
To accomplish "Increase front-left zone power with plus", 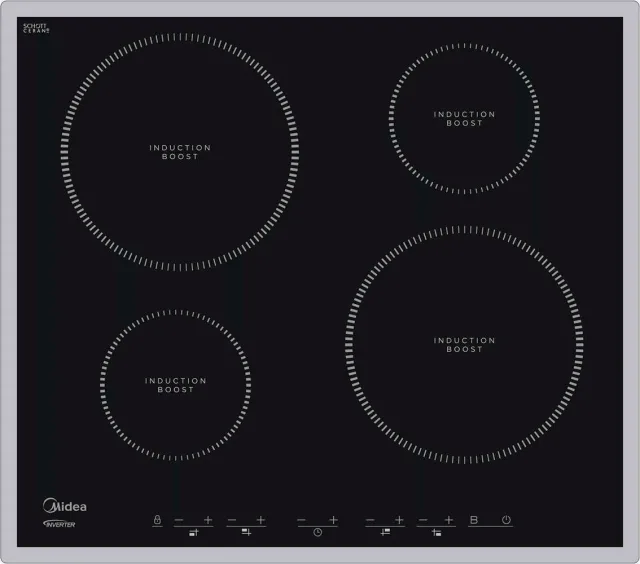I will coord(208,520).
